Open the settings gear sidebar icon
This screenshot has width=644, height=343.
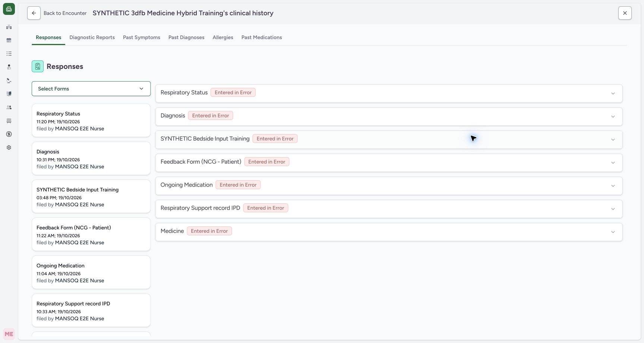pyautogui.click(x=9, y=147)
